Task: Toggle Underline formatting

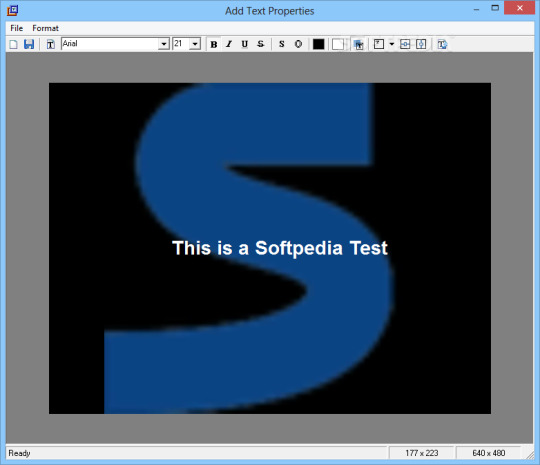Action: (245, 44)
